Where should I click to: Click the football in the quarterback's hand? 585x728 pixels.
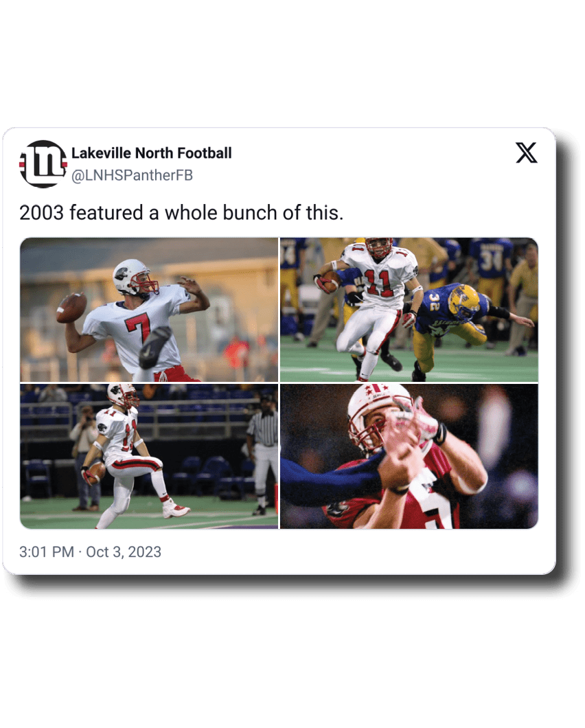coord(71,308)
